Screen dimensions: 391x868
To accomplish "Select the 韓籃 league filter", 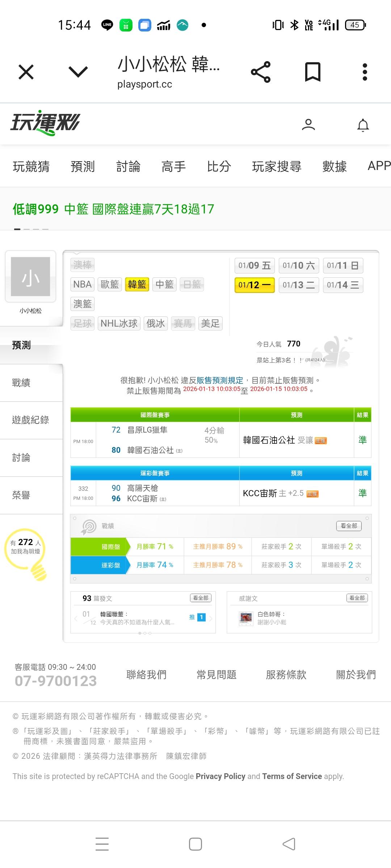I will pos(137,284).
